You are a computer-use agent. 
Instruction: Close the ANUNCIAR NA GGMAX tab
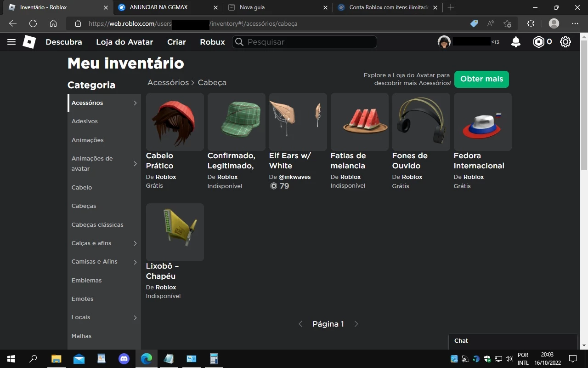point(215,7)
